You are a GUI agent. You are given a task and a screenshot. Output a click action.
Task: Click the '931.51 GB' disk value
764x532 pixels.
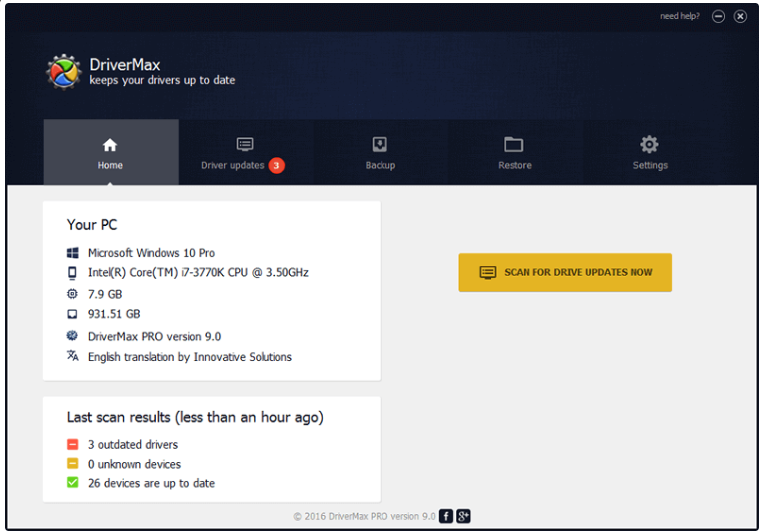pyautogui.click(x=114, y=314)
